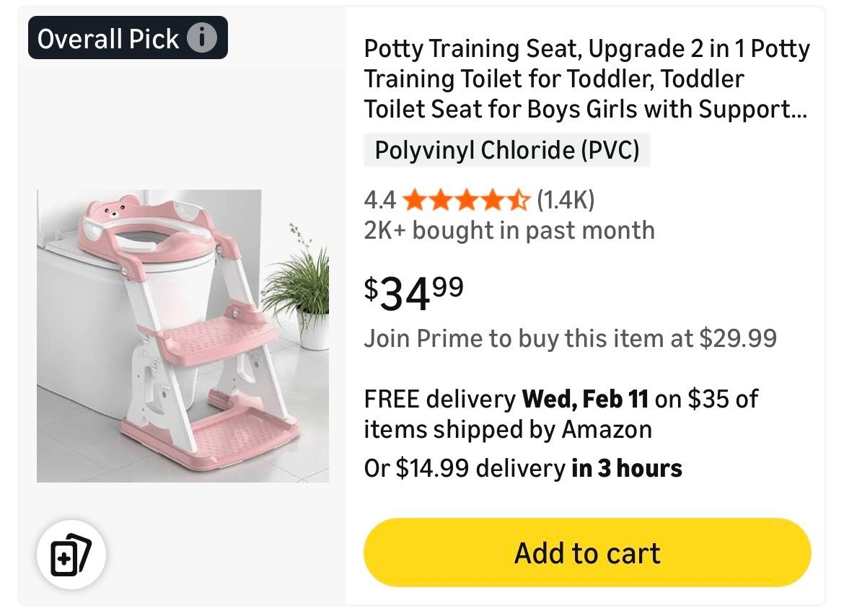Select the $14.99 delivery in 3 hours option
844x616 pixels.
click(x=523, y=468)
